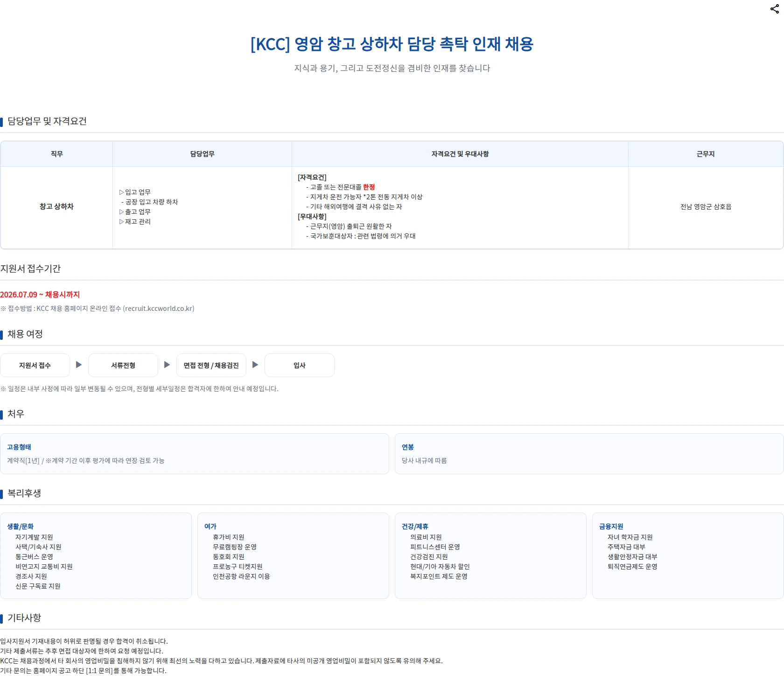
Task: Click the 무료캠핑장 운영 item
Action: coord(235,547)
